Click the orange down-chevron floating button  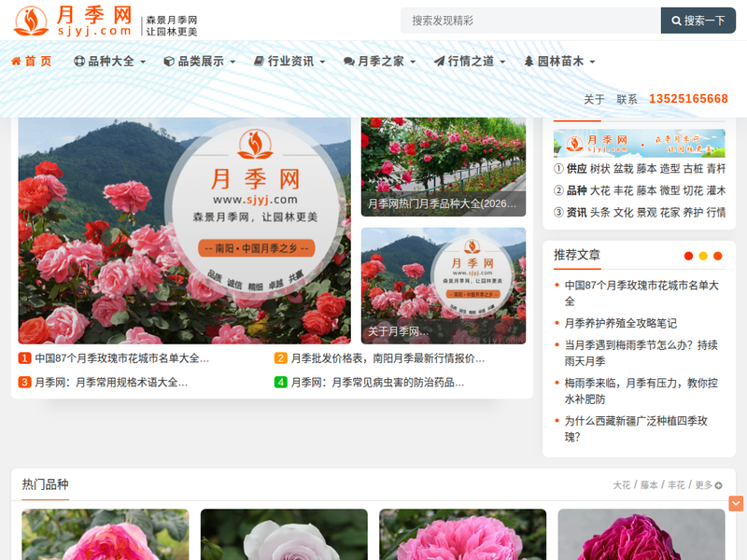click(736, 503)
